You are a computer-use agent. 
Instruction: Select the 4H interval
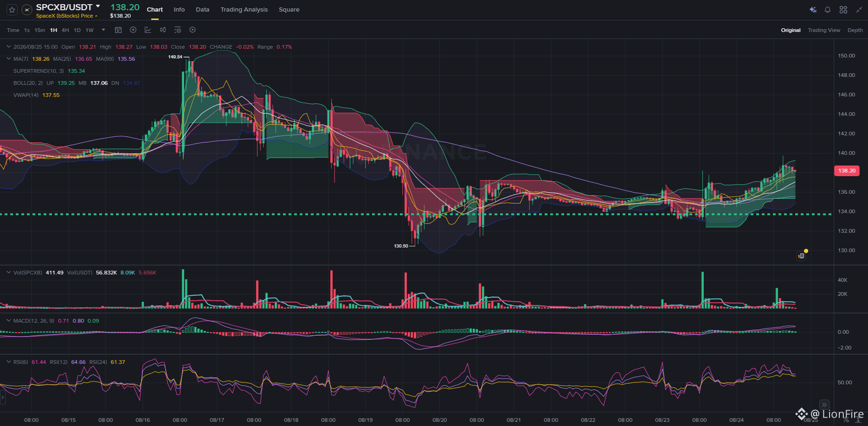[x=65, y=30]
